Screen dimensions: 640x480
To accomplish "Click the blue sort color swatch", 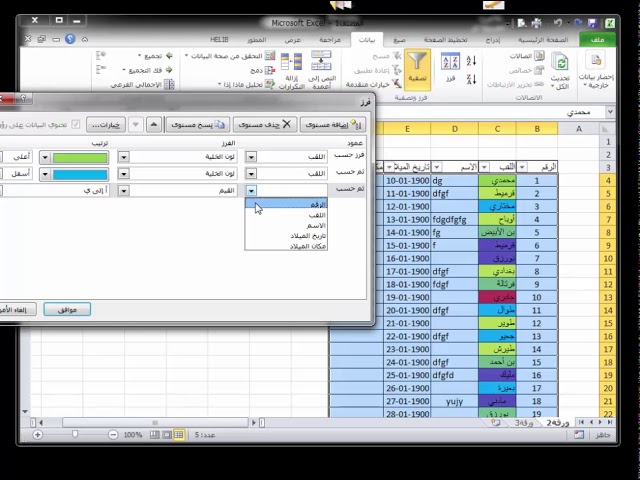I will coord(80,174).
